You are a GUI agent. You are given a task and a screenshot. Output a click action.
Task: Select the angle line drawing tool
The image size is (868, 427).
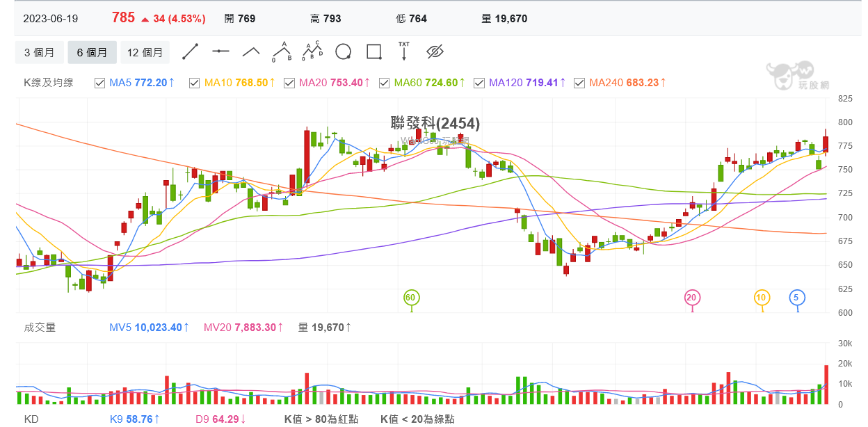(x=251, y=51)
